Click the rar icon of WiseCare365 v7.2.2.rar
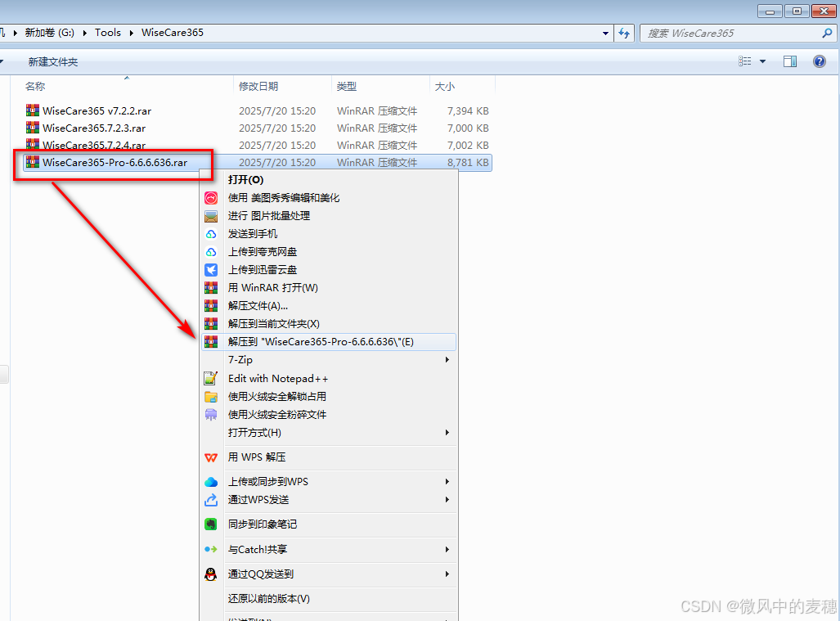 point(33,110)
